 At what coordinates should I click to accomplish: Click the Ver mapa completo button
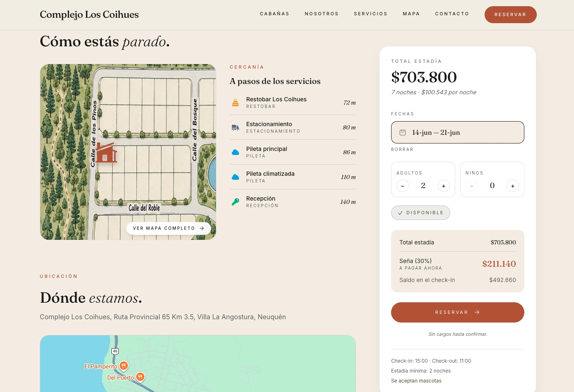pyautogui.click(x=168, y=228)
